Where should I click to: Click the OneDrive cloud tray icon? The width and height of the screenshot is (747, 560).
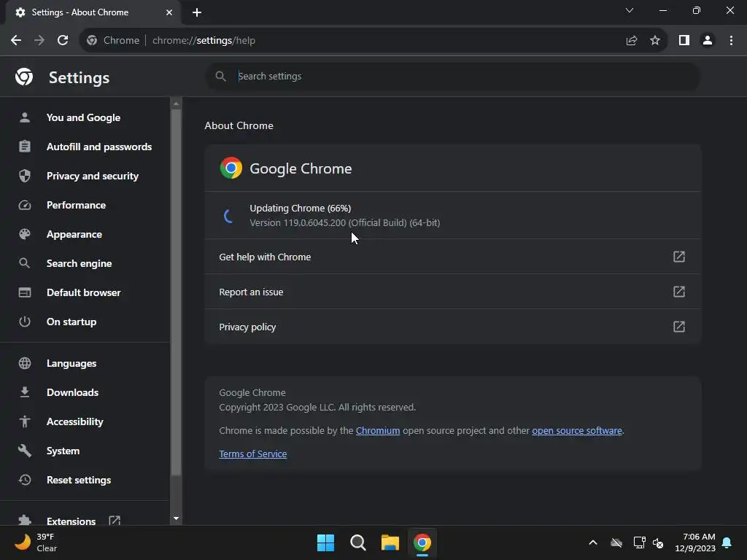[616, 542]
